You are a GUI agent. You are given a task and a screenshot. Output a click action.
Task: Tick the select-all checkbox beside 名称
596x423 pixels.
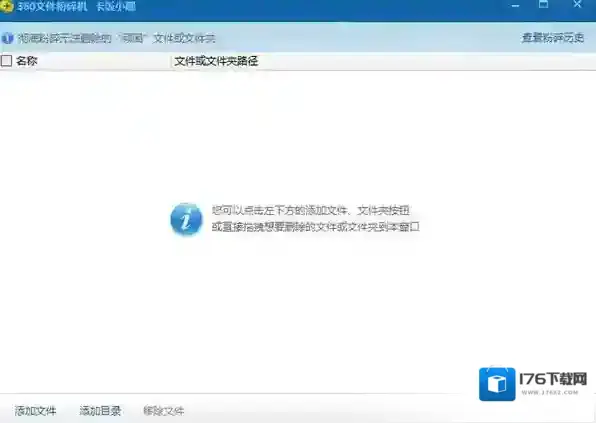(x=6, y=61)
